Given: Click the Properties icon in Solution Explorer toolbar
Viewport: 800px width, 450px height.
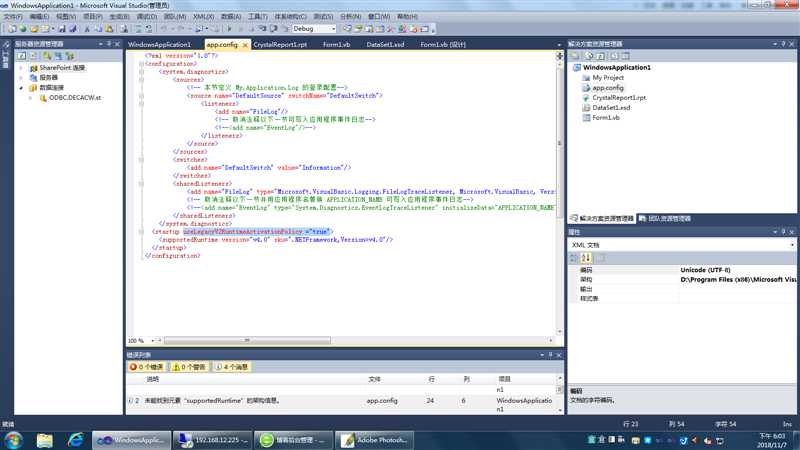Looking at the screenshot, I should point(576,56).
